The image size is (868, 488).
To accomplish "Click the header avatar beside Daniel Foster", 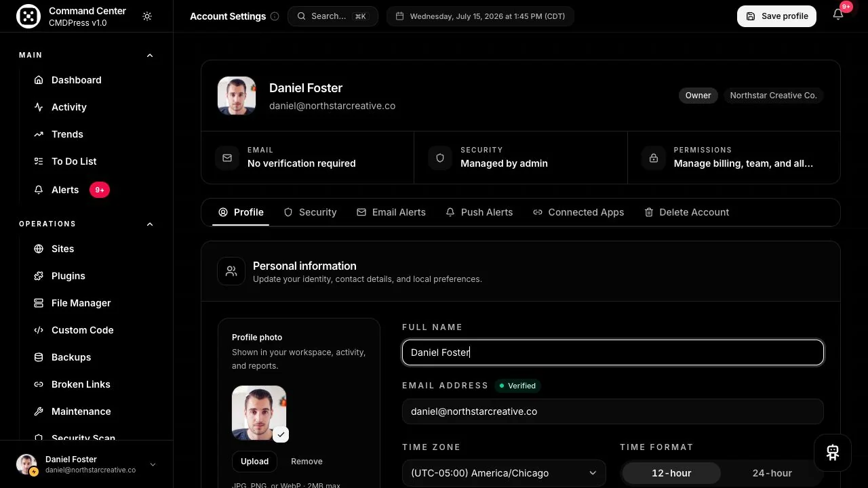I will click(237, 96).
